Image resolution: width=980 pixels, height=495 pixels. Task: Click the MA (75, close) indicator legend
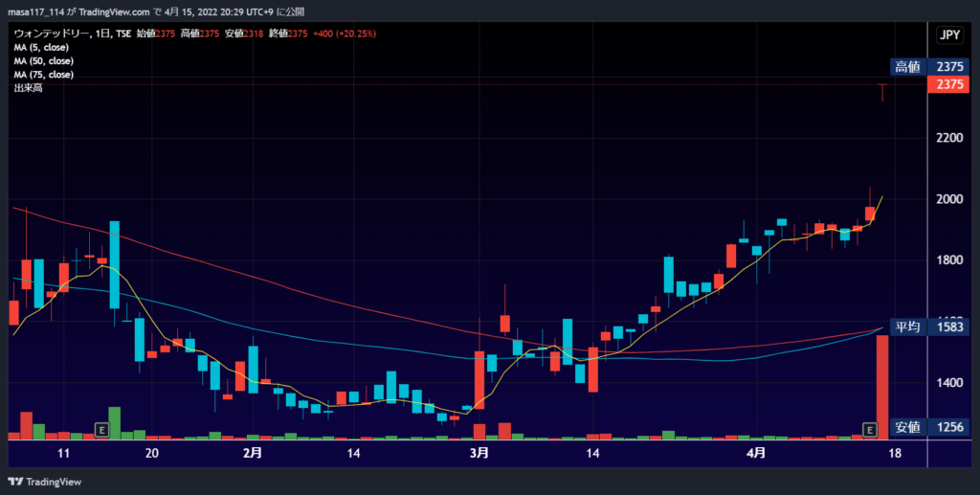[44, 75]
